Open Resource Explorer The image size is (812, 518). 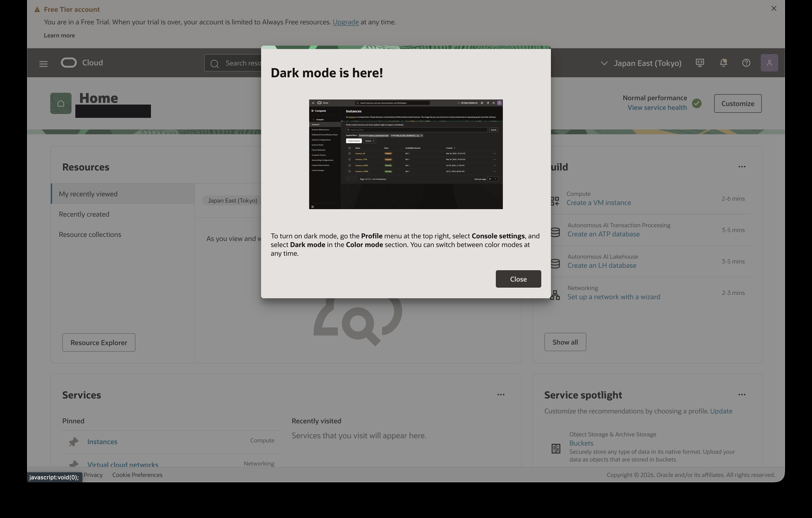click(x=99, y=342)
